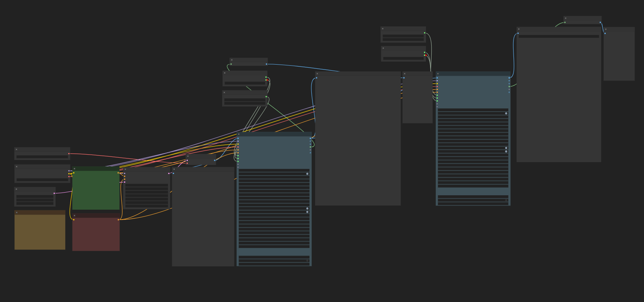644x302 pixels.
Task: Click the text field at the top of the large upper-right node
Action: tap(559, 36)
